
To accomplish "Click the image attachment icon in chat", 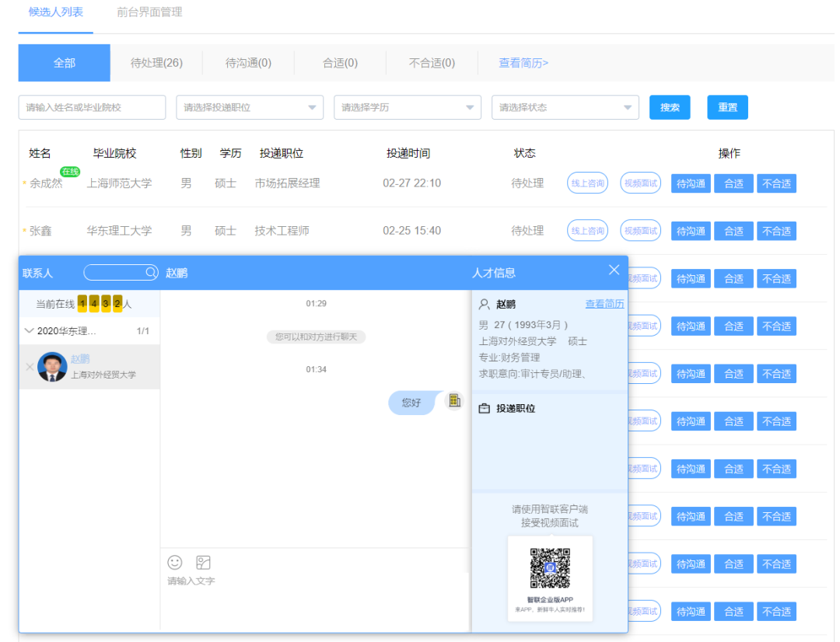I will pos(203,562).
